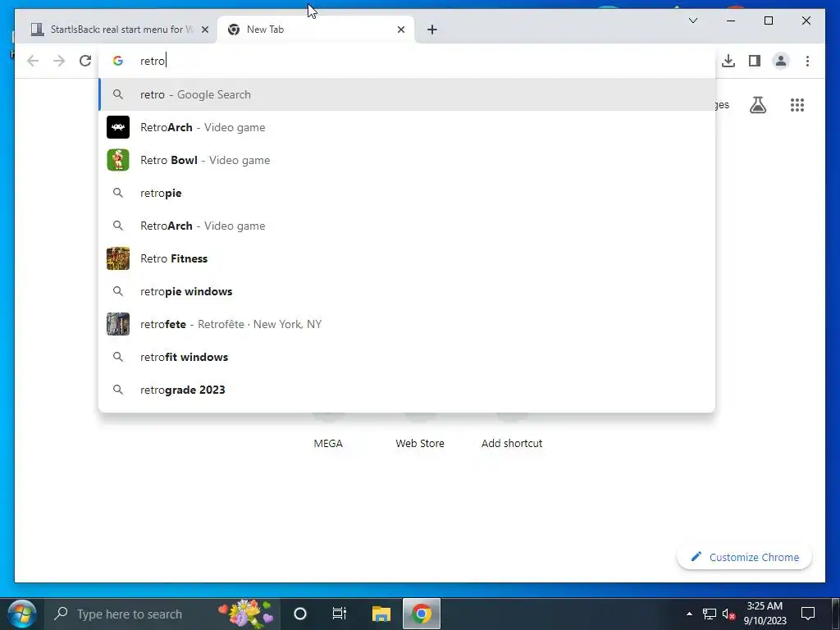840x630 pixels.
Task: Reload the current page
Action: (85, 61)
